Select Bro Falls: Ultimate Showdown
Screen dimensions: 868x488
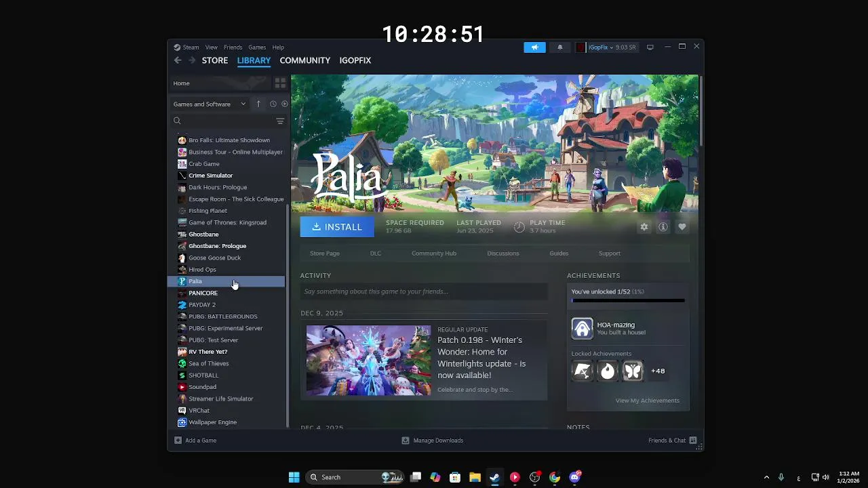point(229,140)
